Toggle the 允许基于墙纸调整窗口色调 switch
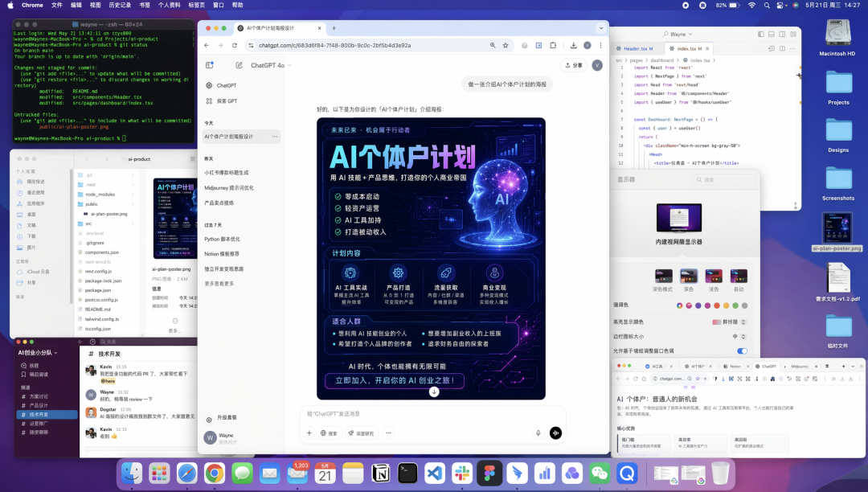The height and width of the screenshot is (492, 868). [x=741, y=351]
